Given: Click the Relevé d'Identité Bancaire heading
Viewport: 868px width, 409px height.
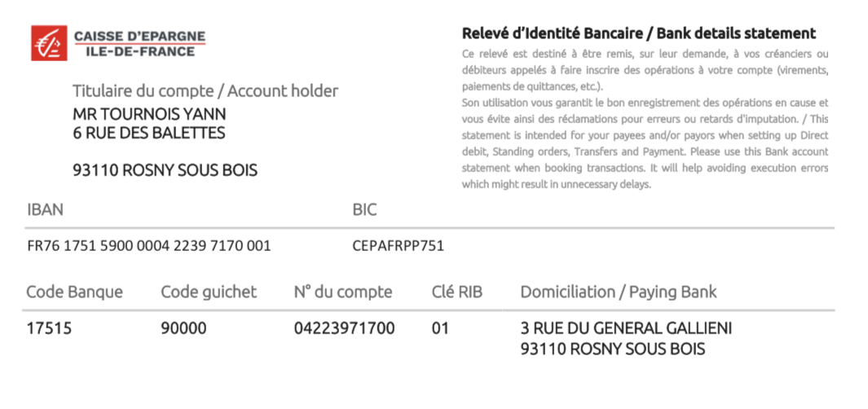Looking at the screenshot, I should (x=638, y=33).
